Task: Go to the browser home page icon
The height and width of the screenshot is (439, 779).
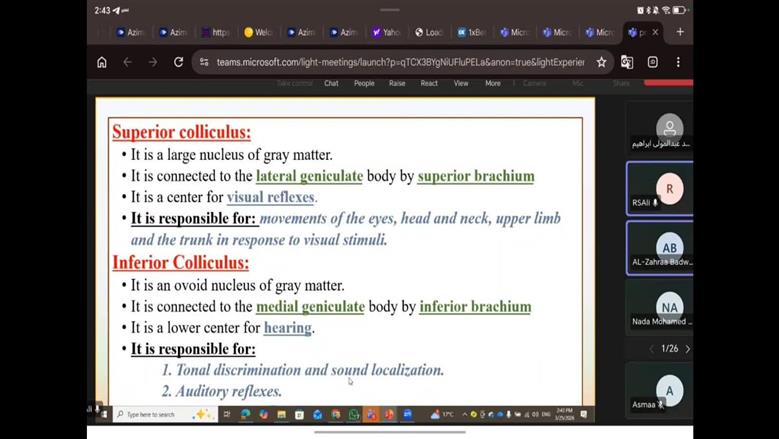Action: 102,62
